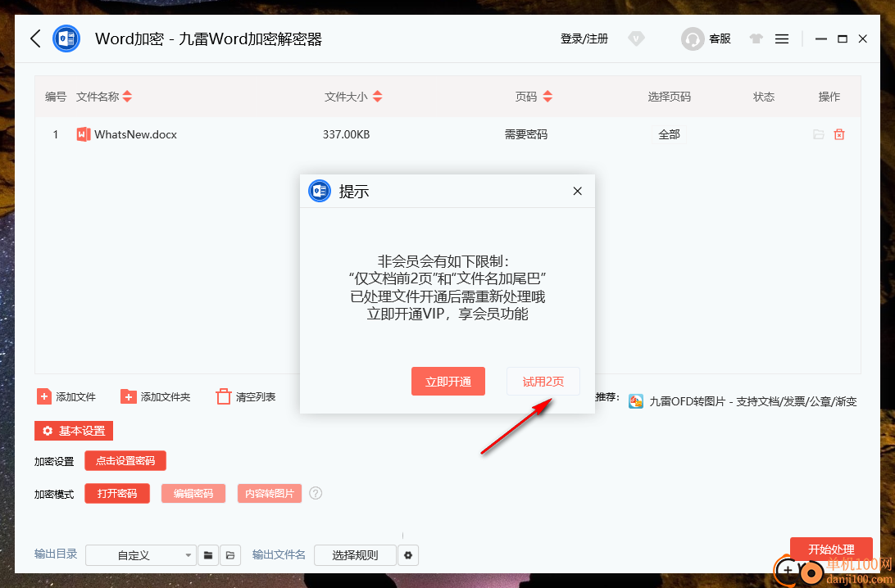Add a folder via 添加文件夹
This screenshot has height=588, width=895.
point(155,397)
